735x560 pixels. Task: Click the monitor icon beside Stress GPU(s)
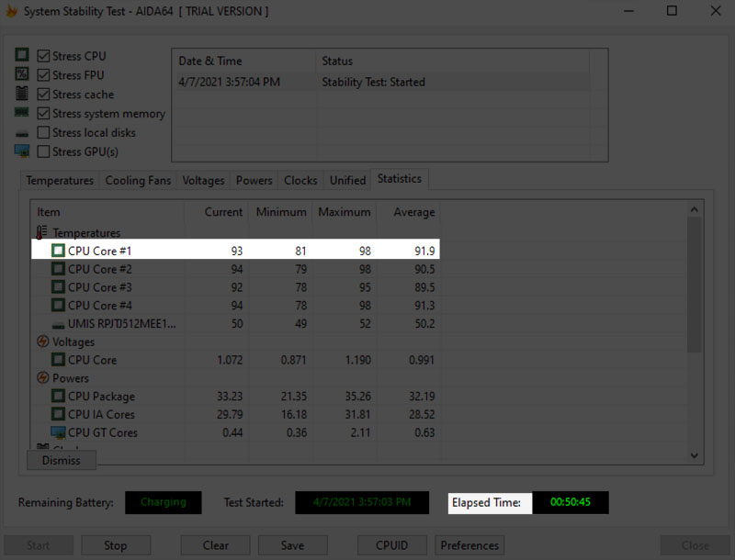21,151
